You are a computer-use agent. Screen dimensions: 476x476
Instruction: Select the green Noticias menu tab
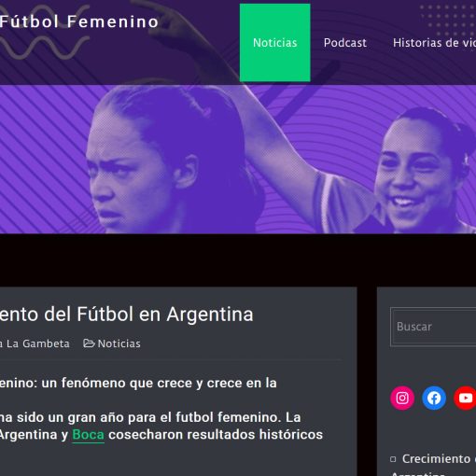click(275, 43)
